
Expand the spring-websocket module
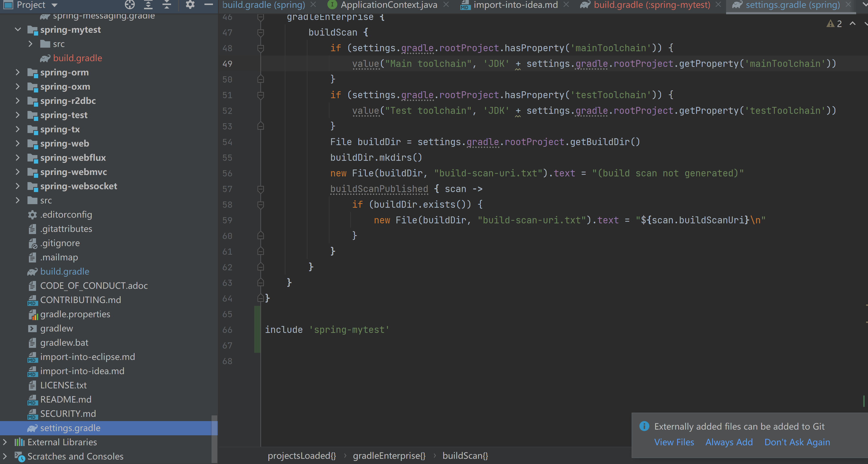[x=18, y=186]
